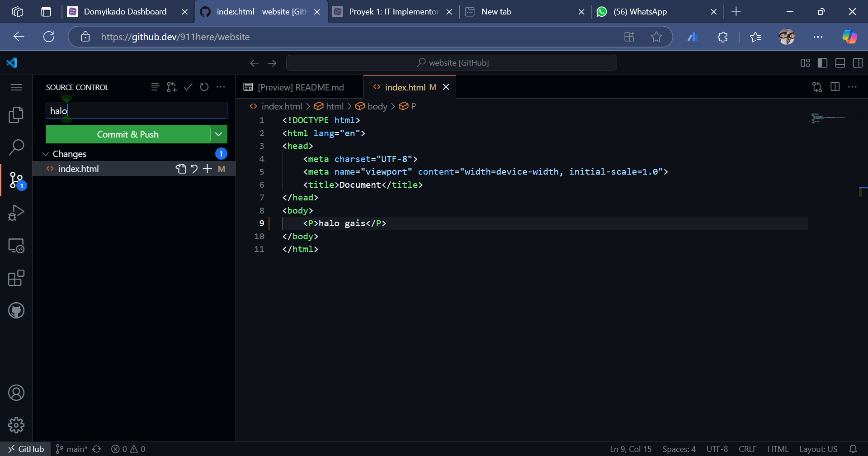Discard changes to index.html

tap(194, 169)
